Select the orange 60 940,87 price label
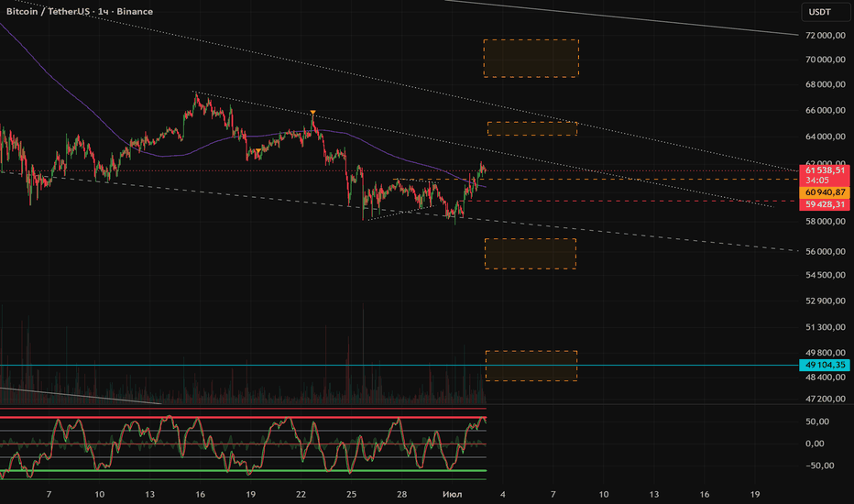 [x=824, y=192]
